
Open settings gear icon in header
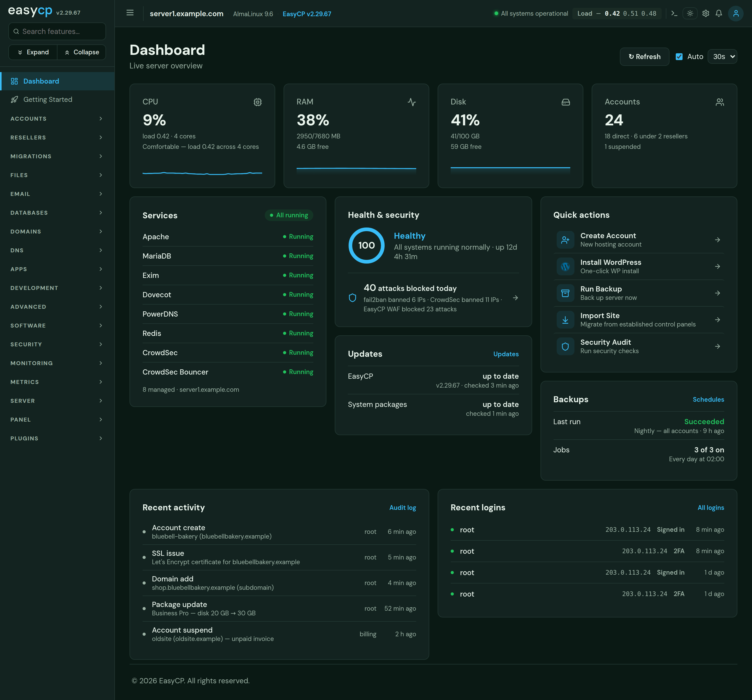pyautogui.click(x=706, y=13)
